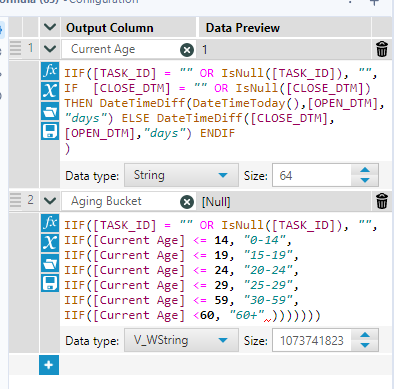Screen dimensions: 394x389
Task: Click the ENDIF keyword in formula
Action: (x=217, y=133)
